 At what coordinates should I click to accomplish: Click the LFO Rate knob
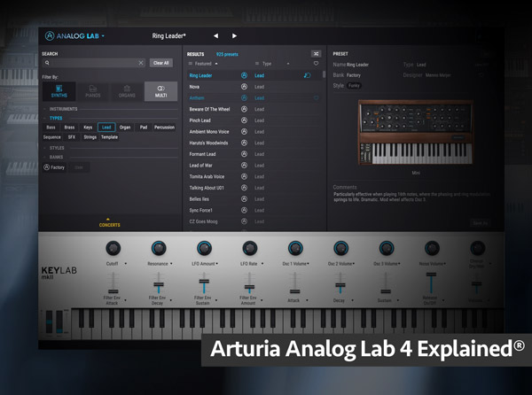(x=250, y=248)
